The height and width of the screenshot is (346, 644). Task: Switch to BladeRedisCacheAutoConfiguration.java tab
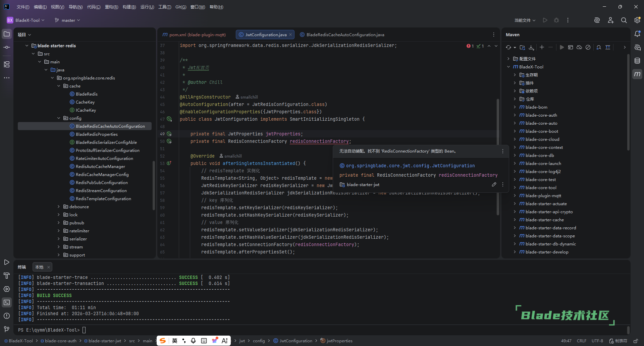pos(345,35)
